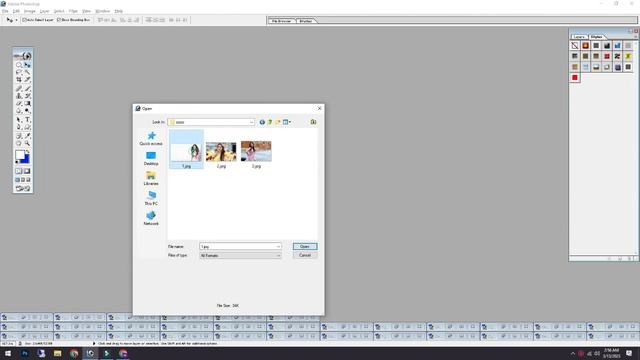Apply the solid red style in Styles last row

tap(575, 77)
